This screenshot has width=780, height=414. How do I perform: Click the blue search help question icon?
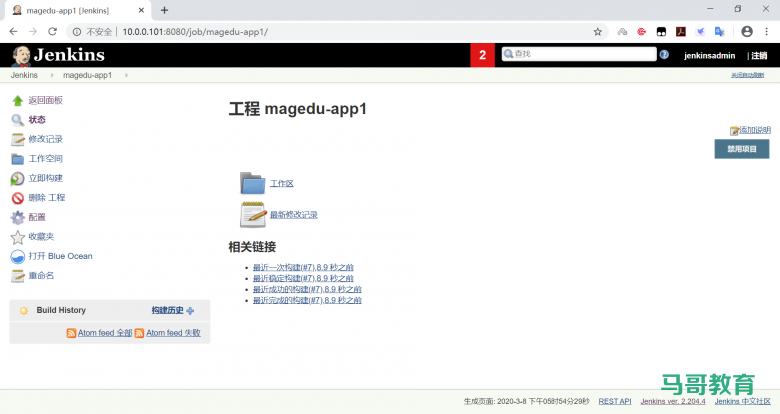[x=664, y=54]
